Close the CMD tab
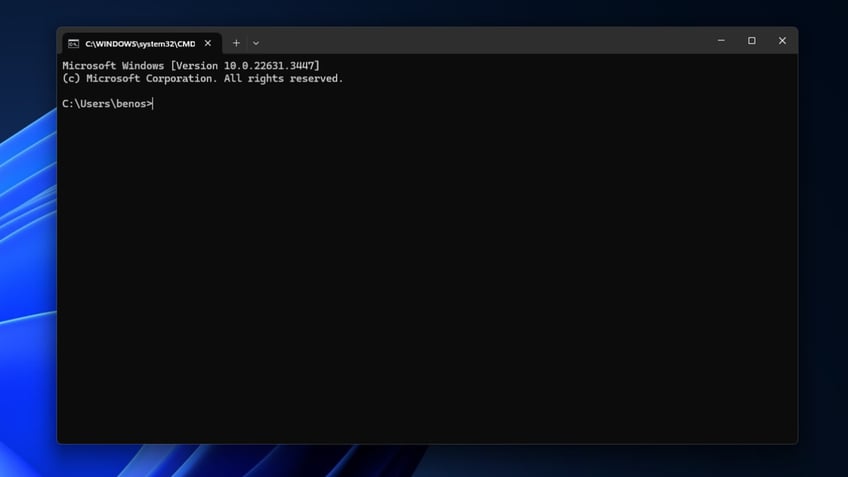848x477 pixels. tap(208, 43)
